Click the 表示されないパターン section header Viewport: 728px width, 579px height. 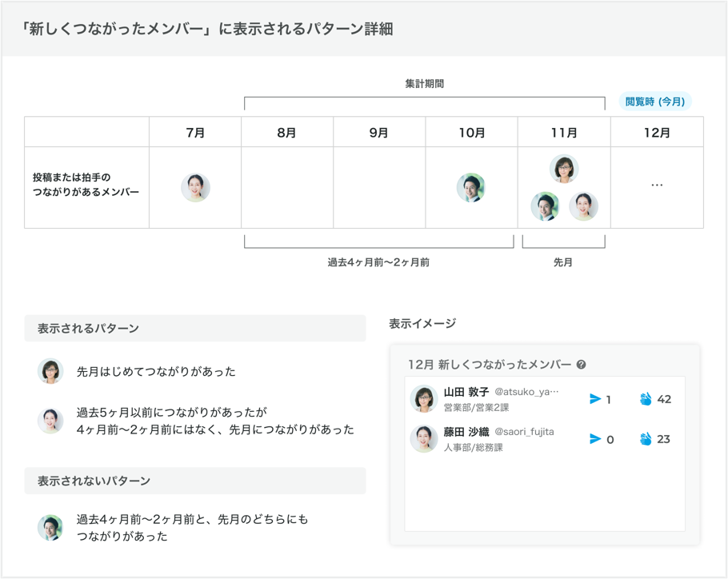point(195,481)
